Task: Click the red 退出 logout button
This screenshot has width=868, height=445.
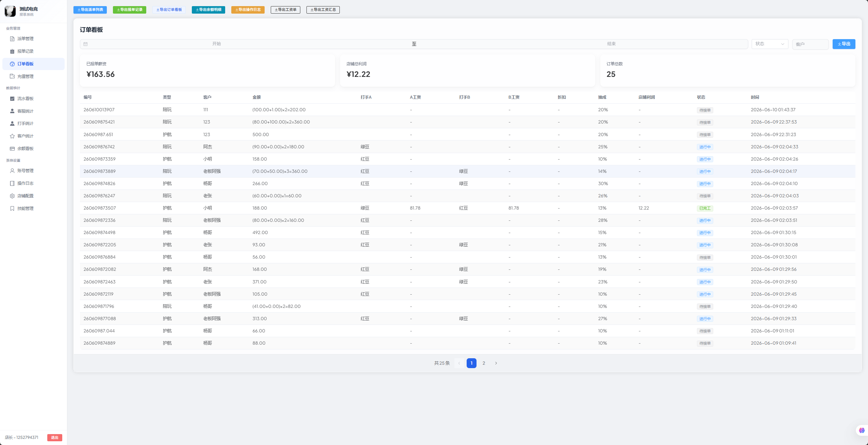Action: click(55, 438)
